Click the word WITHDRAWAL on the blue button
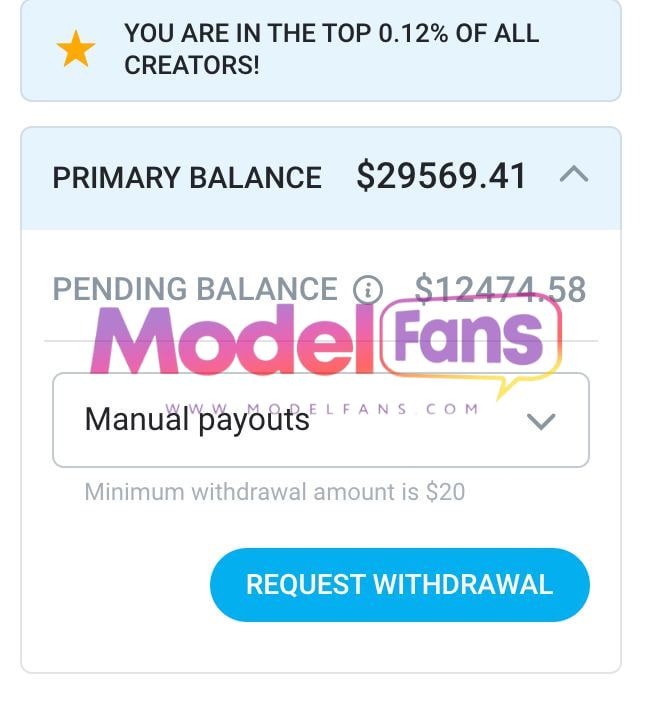Image resolution: width=652 pixels, height=704 pixels. click(463, 585)
